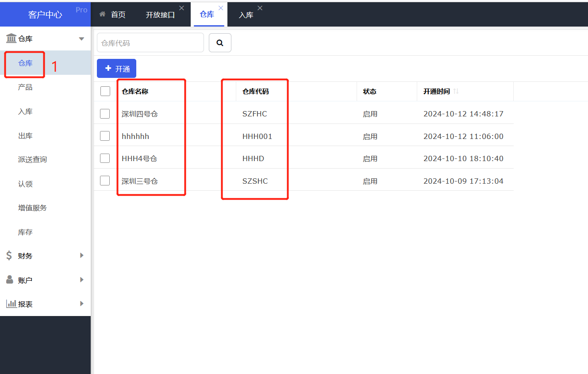Expand the 报表 menu arrow
Screen dimensions: 588x374
pos(81,304)
